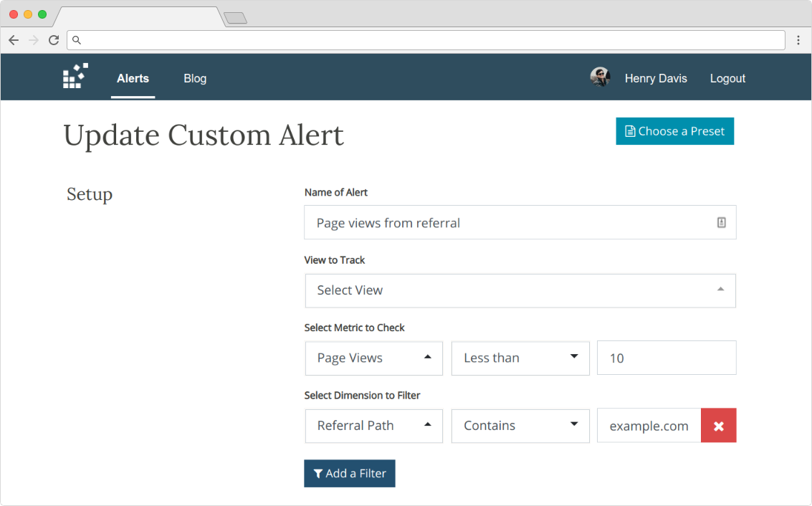
Task: Open the Page Views metric dropdown
Action: pos(374,358)
